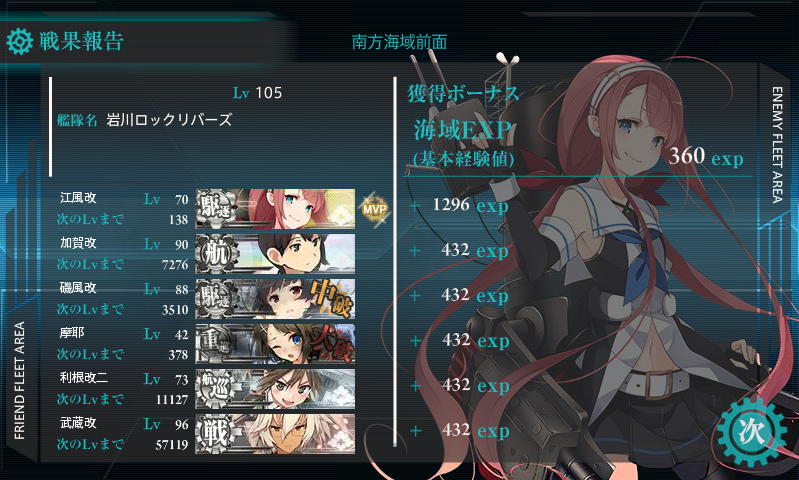Click the 次 gear button to continue
799x480 pixels.
tap(752, 433)
